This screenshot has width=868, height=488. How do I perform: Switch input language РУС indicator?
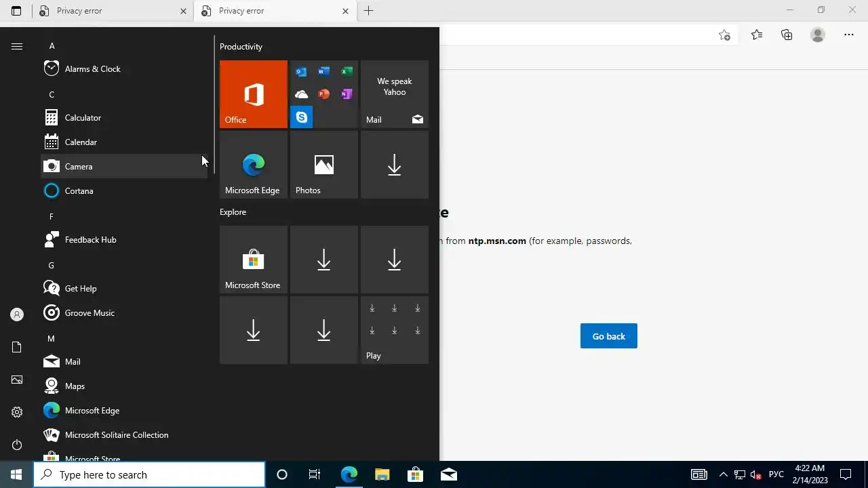[x=776, y=474]
